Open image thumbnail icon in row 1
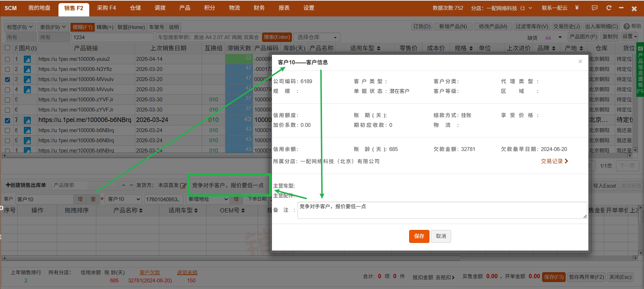Image resolution: width=644 pixels, height=289 pixels. (27, 59)
